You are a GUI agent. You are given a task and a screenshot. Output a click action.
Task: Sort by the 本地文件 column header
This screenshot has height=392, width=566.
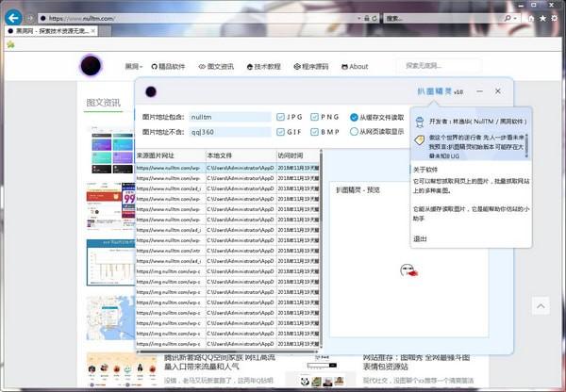[241, 155]
